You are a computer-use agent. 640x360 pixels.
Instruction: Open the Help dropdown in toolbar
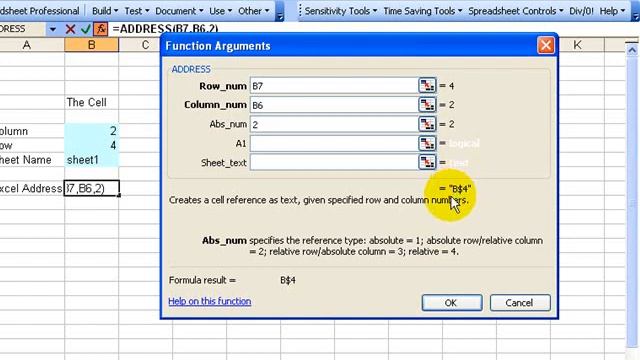click(612, 11)
